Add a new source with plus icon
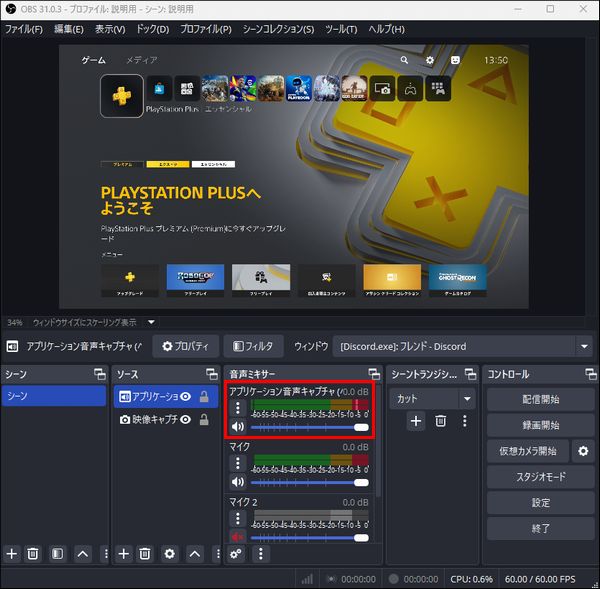Viewport: 600px width, 589px height. [x=123, y=554]
